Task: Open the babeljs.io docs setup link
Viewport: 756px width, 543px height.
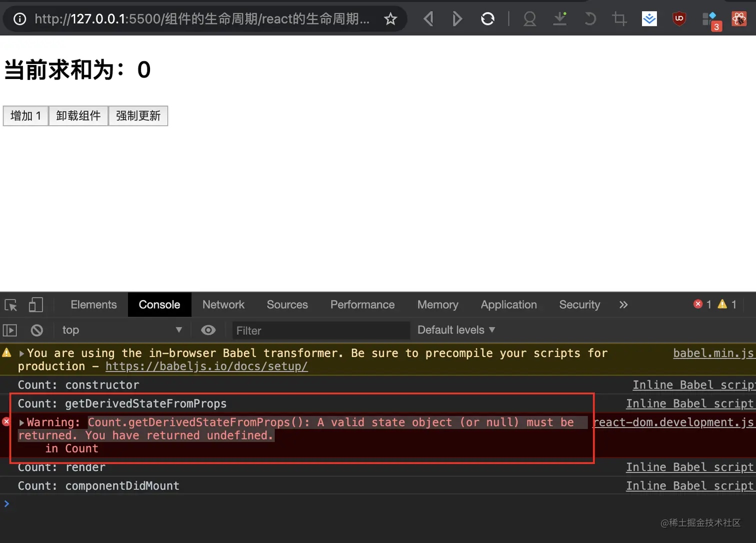Action: pyautogui.click(x=206, y=366)
